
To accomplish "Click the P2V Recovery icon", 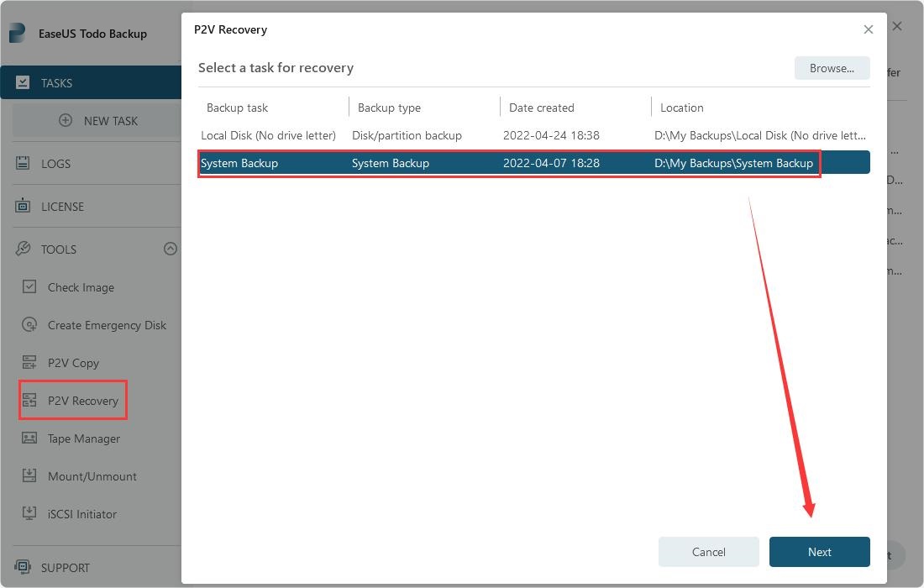I will pyautogui.click(x=29, y=401).
